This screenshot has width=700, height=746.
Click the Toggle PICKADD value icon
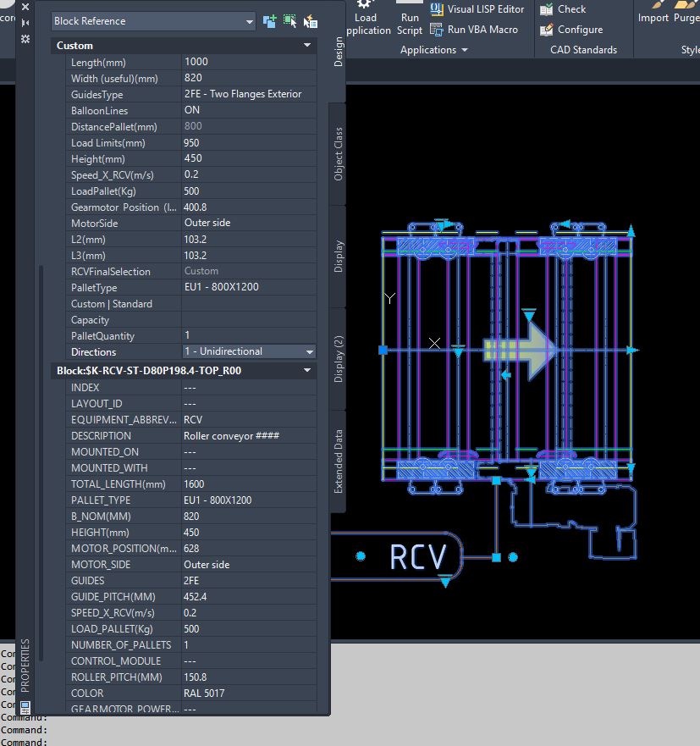(270, 21)
